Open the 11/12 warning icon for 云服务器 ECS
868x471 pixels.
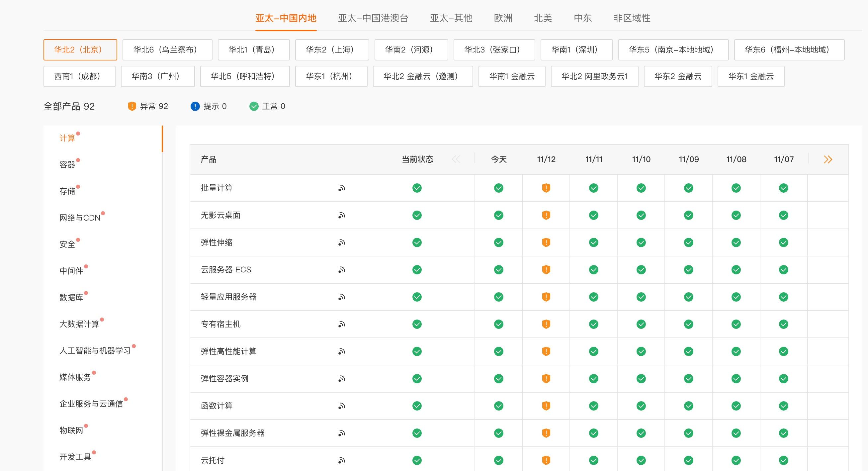pyautogui.click(x=546, y=270)
